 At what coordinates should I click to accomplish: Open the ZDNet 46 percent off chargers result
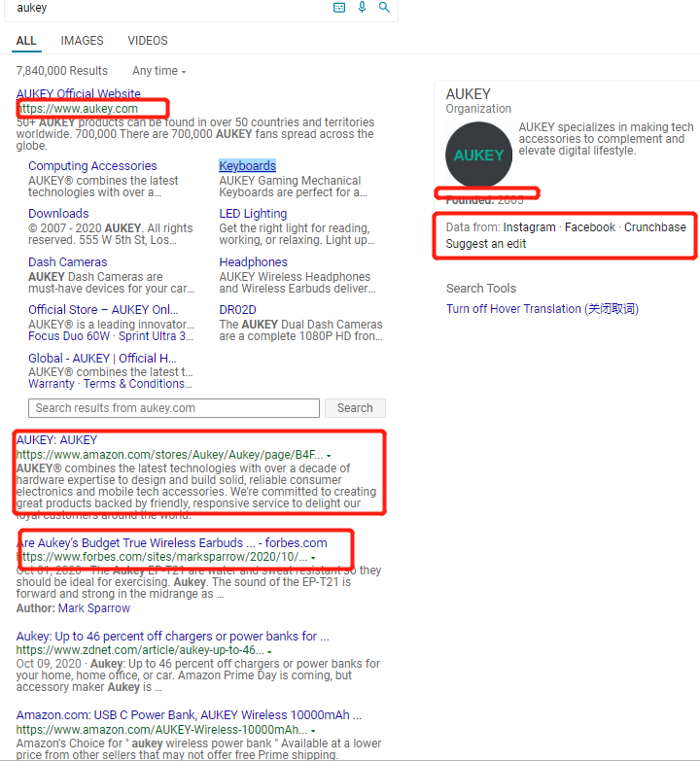point(172,637)
